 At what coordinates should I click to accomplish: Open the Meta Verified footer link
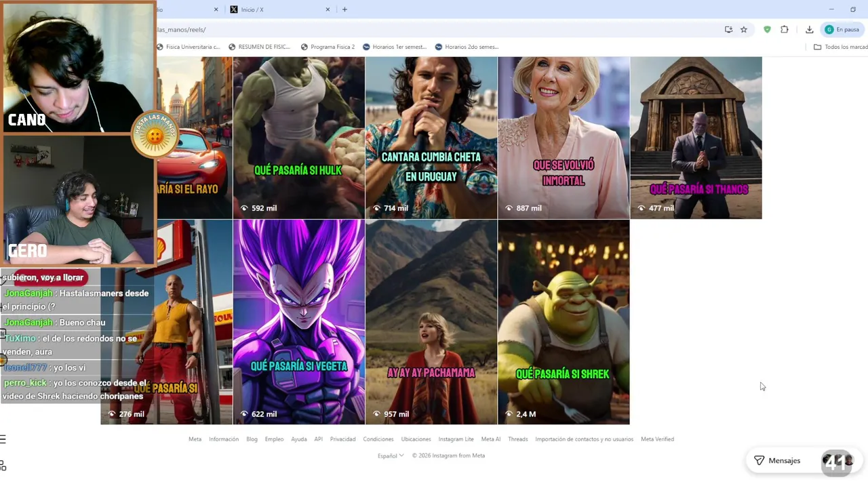pyautogui.click(x=657, y=439)
